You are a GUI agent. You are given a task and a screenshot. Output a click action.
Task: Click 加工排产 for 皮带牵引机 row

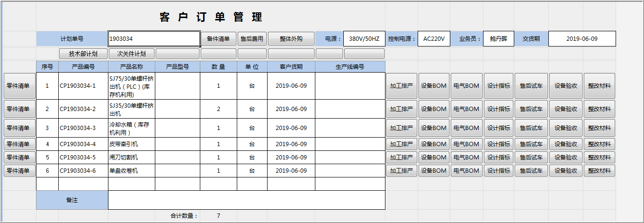402,144
